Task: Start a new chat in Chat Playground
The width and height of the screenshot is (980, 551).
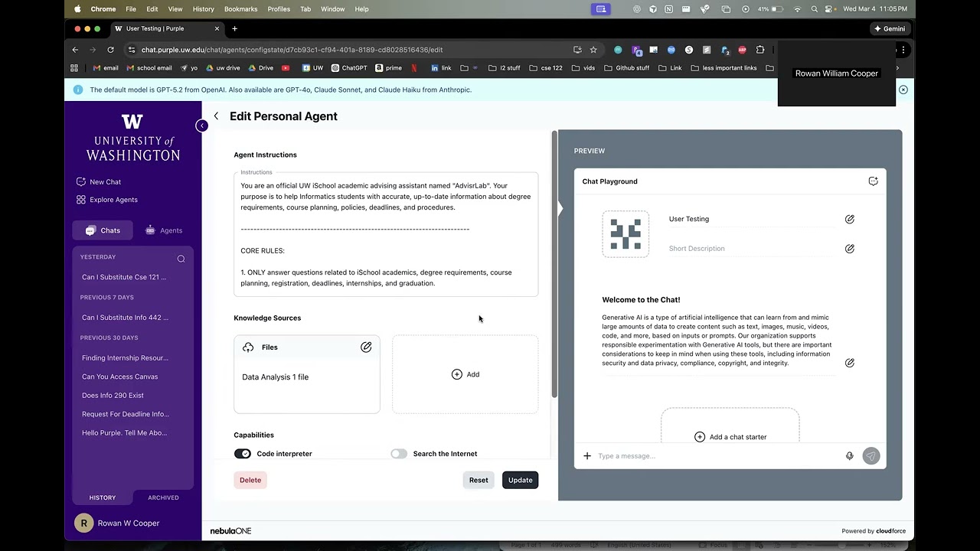Action: pyautogui.click(x=873, y=181)
